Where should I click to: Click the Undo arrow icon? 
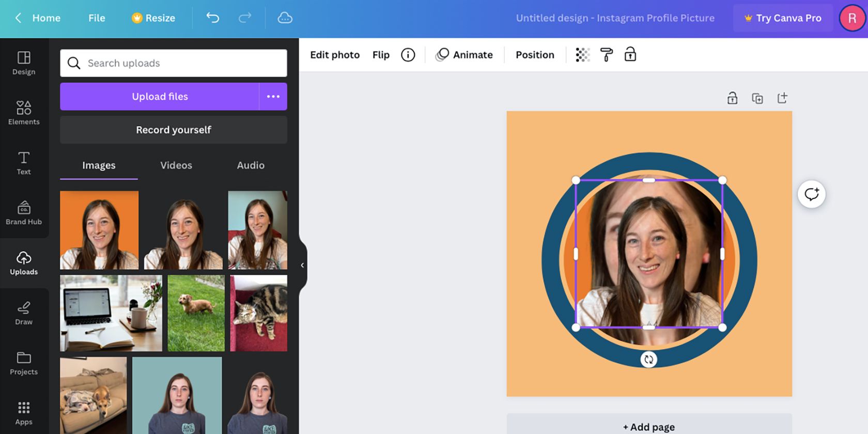(x=213, y=18)
